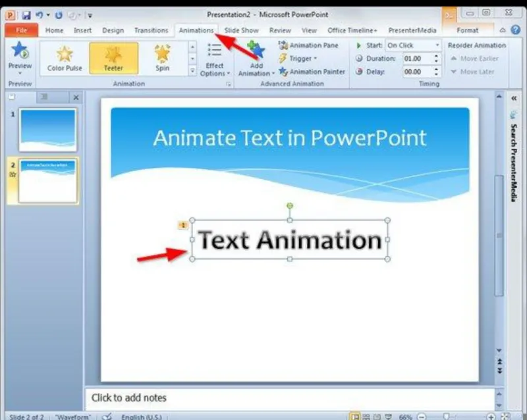Screen dimensions: 527x420
Task: Click into the Duration field showing 01.00
Action: [417, 59]
